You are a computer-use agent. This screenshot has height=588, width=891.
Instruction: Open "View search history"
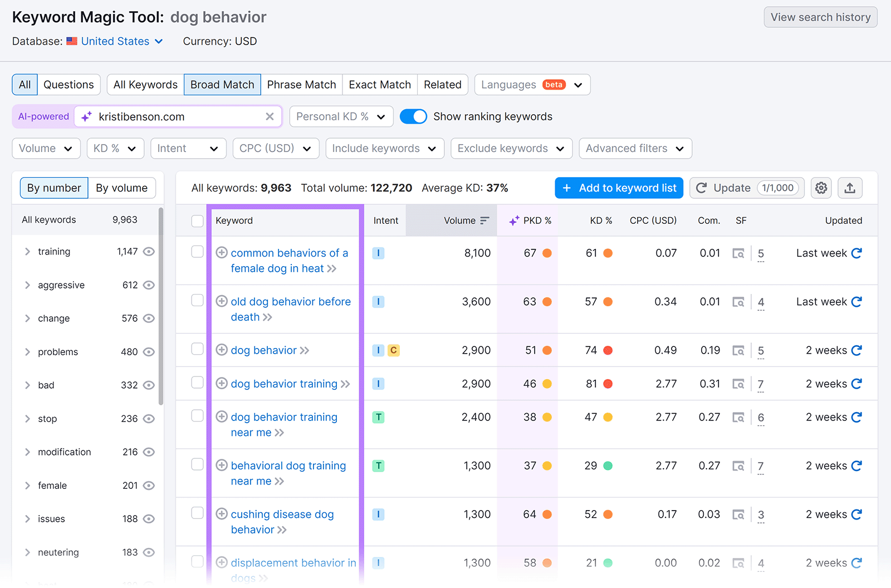tap(820, 17)
